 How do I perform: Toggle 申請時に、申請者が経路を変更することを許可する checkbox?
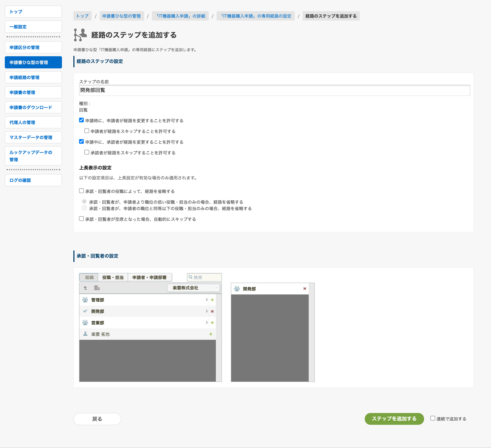tap(81, 120)
